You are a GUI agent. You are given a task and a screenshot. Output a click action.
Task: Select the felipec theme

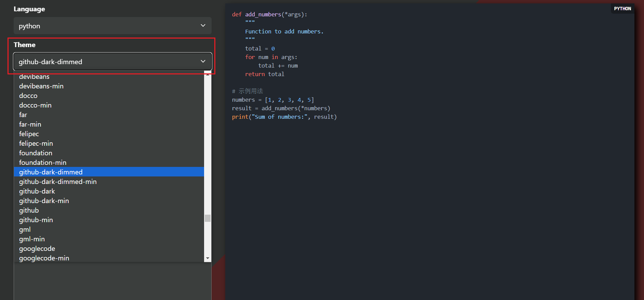point(29,134)
